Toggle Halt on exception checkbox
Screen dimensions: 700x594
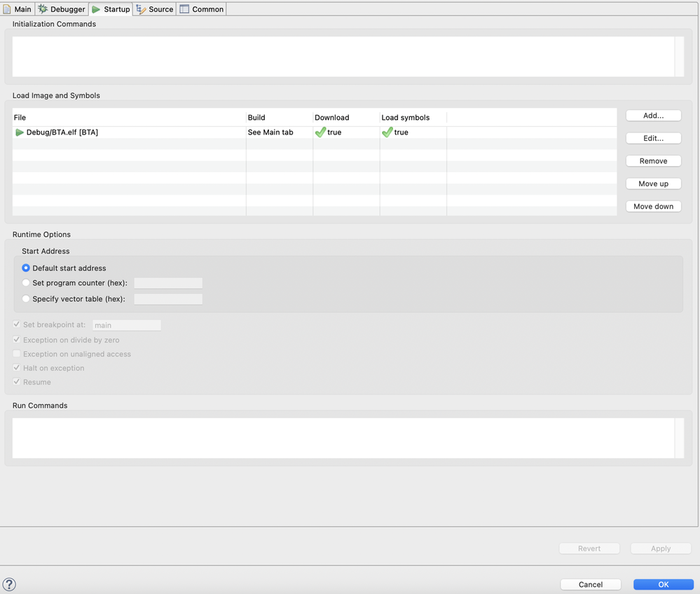click(x=17, y=368)
